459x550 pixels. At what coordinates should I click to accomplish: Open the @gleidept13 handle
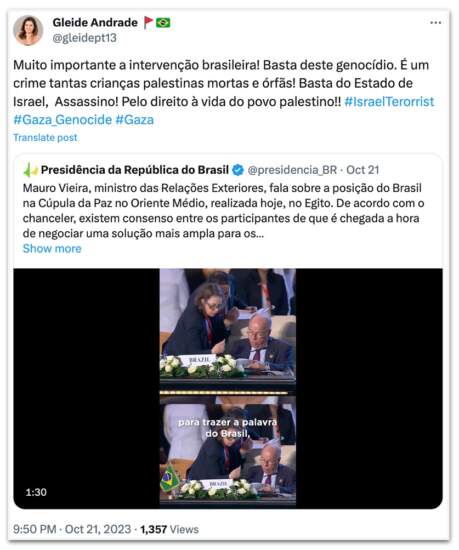(85, 38)
